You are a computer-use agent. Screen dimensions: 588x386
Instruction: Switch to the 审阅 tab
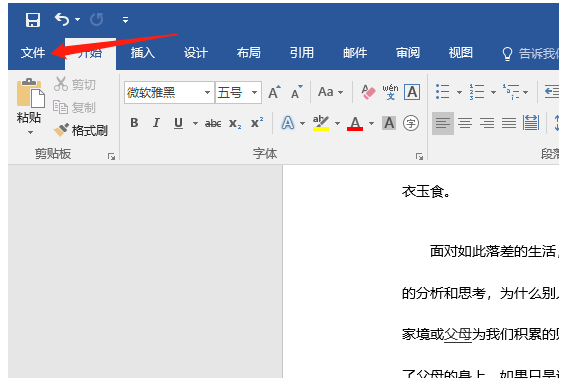click(408, 53)
